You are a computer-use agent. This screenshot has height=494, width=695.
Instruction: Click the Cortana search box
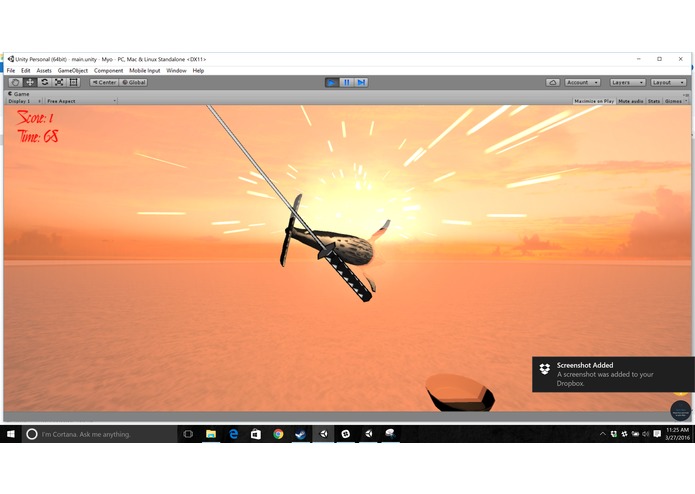click(99, 434)
